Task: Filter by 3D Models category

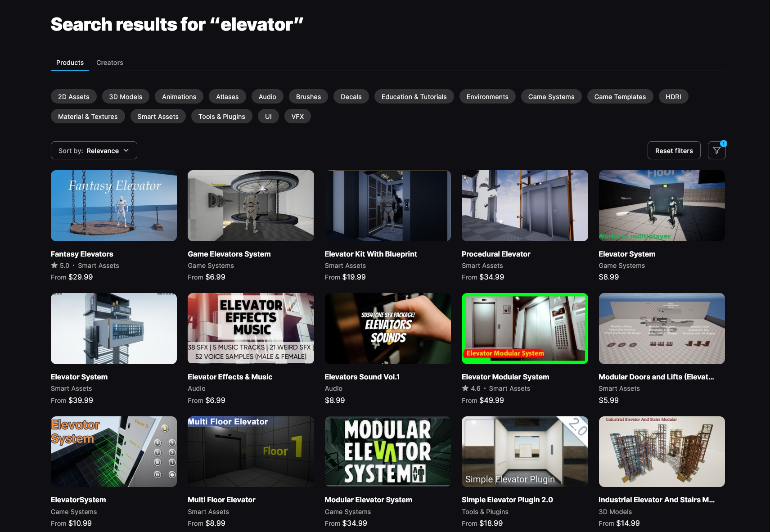Action: pos(126,97)
